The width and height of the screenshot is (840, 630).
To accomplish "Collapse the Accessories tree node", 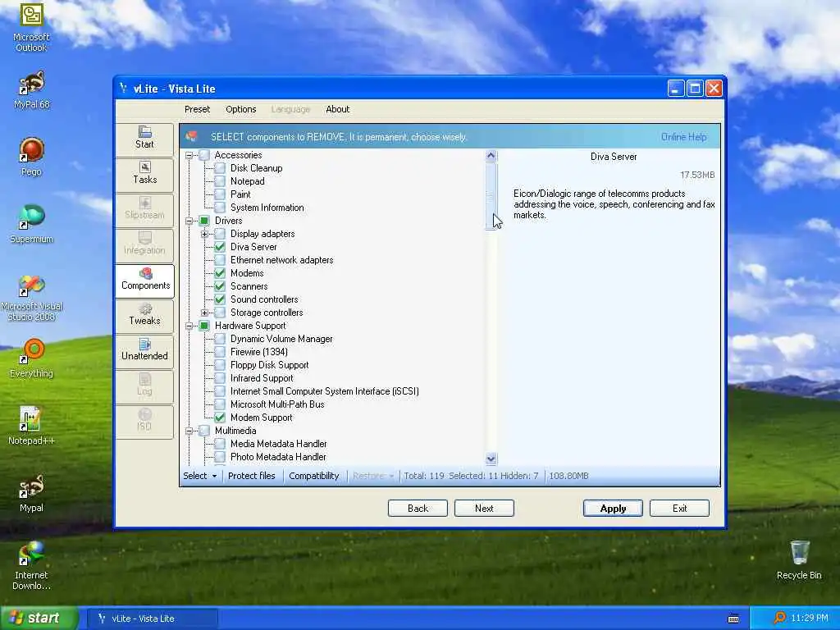I will click(189, 155).
